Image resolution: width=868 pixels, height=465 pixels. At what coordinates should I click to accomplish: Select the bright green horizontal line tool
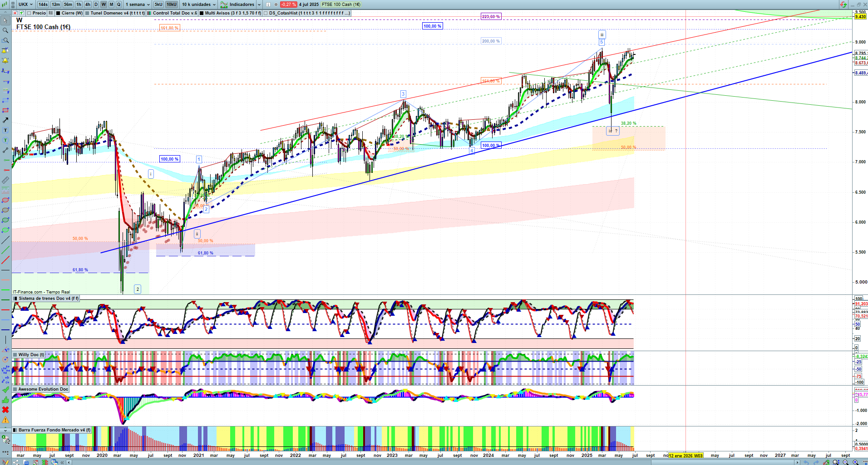click(x=5, y=290)
